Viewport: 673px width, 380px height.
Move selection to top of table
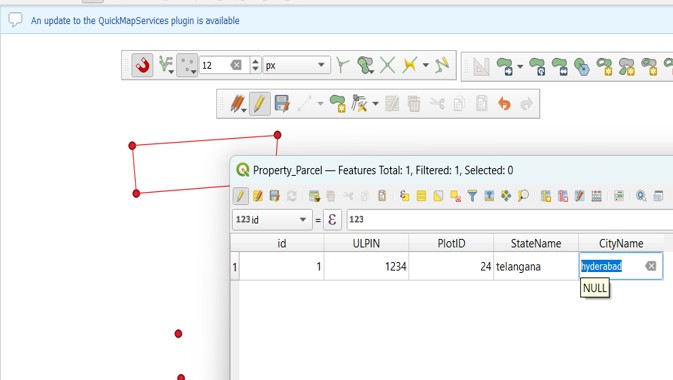coord(489,196)
